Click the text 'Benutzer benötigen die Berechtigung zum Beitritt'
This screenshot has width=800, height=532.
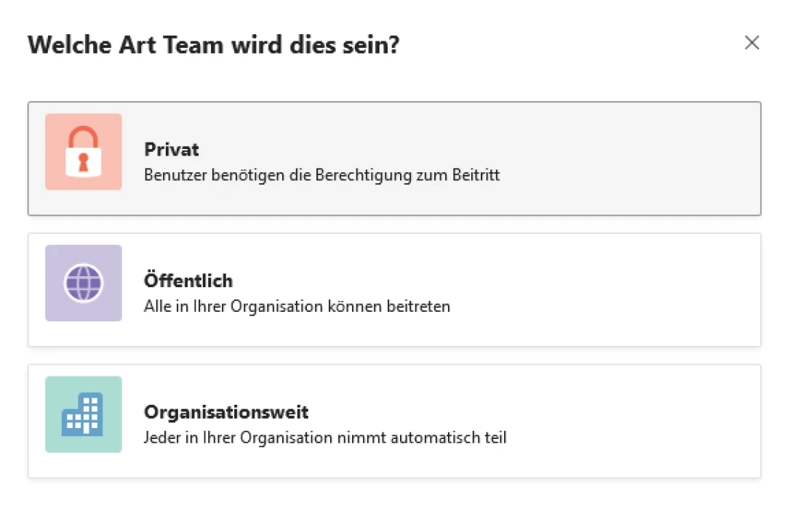point(322,175)
